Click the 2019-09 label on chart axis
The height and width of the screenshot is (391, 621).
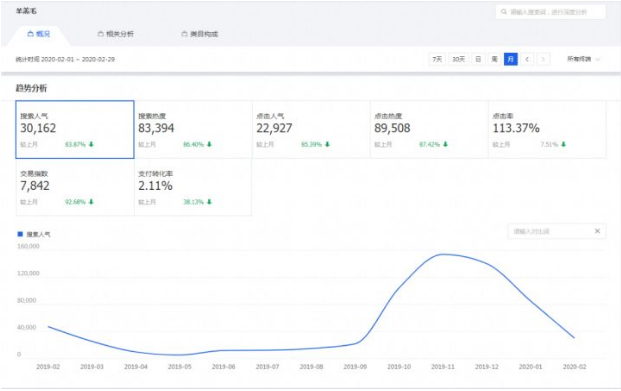tap(355, 367)
